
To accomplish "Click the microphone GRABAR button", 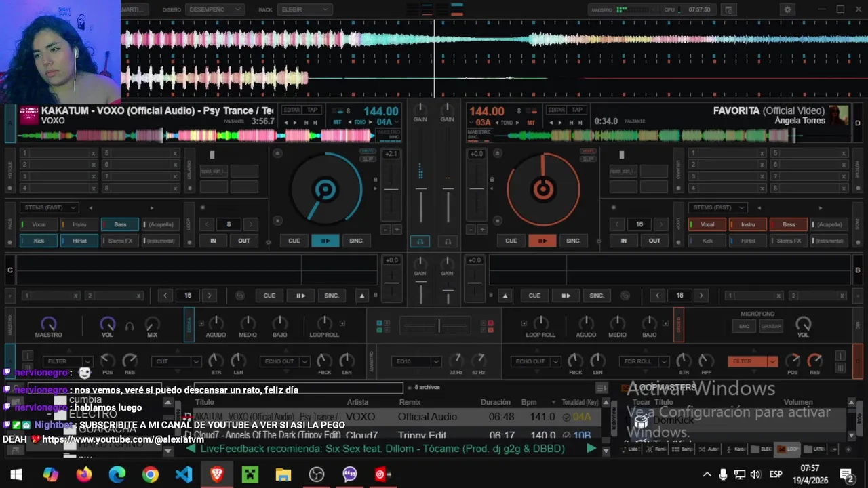I will tap(771, 326).
